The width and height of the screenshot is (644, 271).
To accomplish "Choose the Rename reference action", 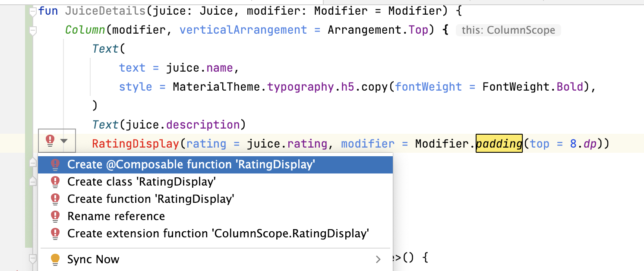I will click(116, 216).
